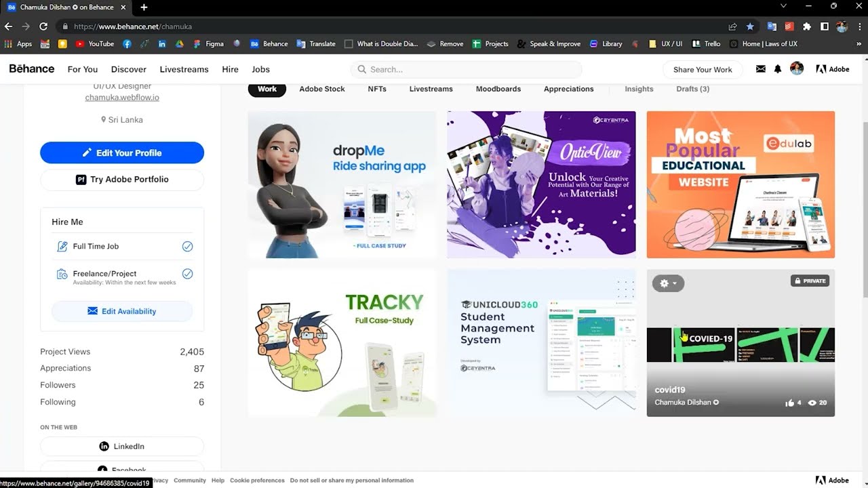
Task: Open the NFTs tab
Action: [377, 89]
